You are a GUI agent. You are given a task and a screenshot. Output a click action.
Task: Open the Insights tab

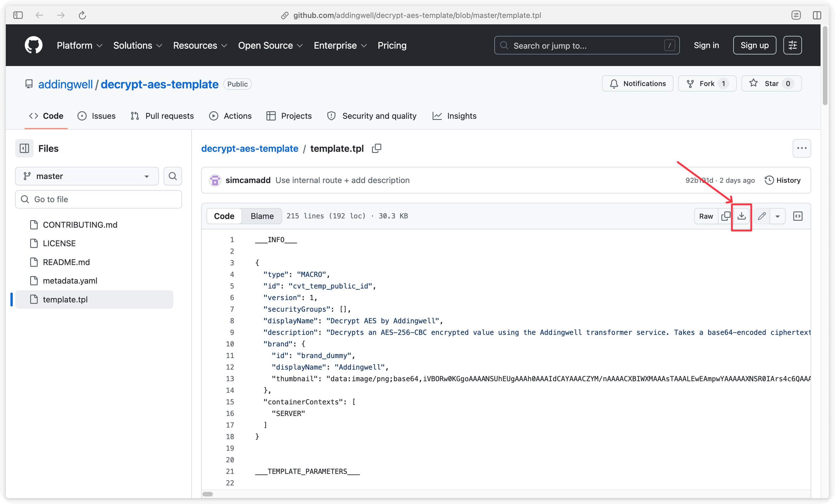(454, 116)
